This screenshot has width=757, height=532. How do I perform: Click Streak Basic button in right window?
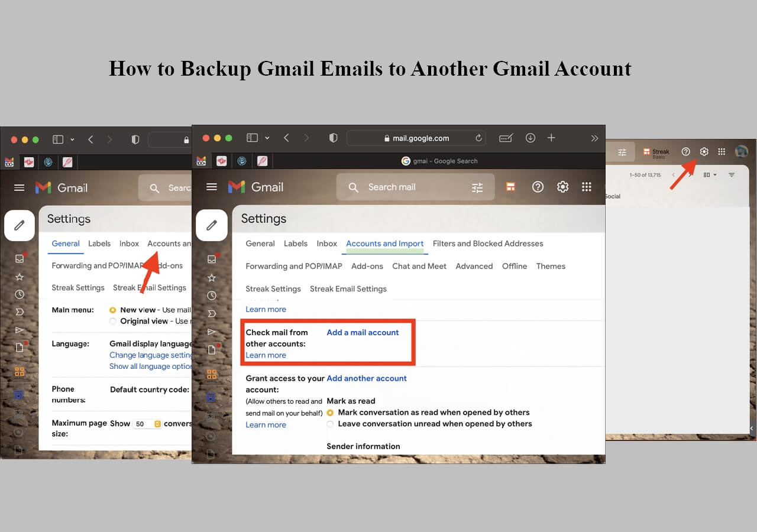point(656,153)
